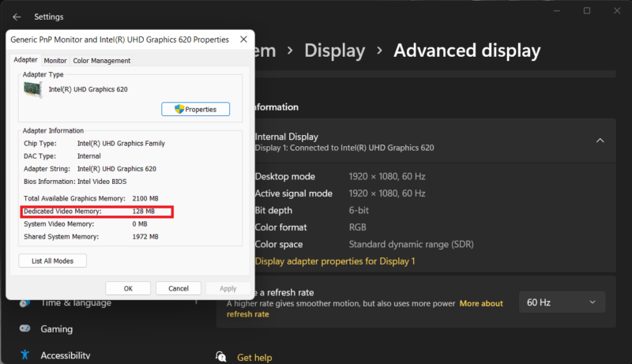
Task: Open Gaming settings in the sidebar
Action: [x=56, y=329]
